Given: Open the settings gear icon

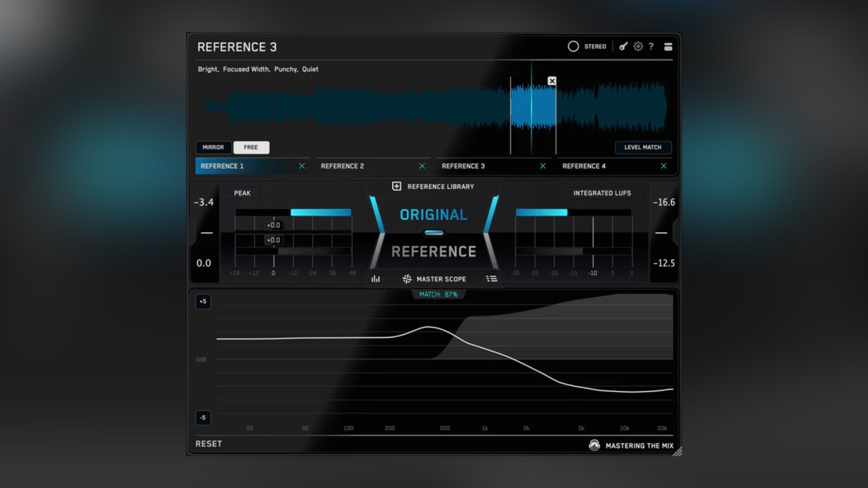Looking at the screenshot, I should tap(638, 46).
